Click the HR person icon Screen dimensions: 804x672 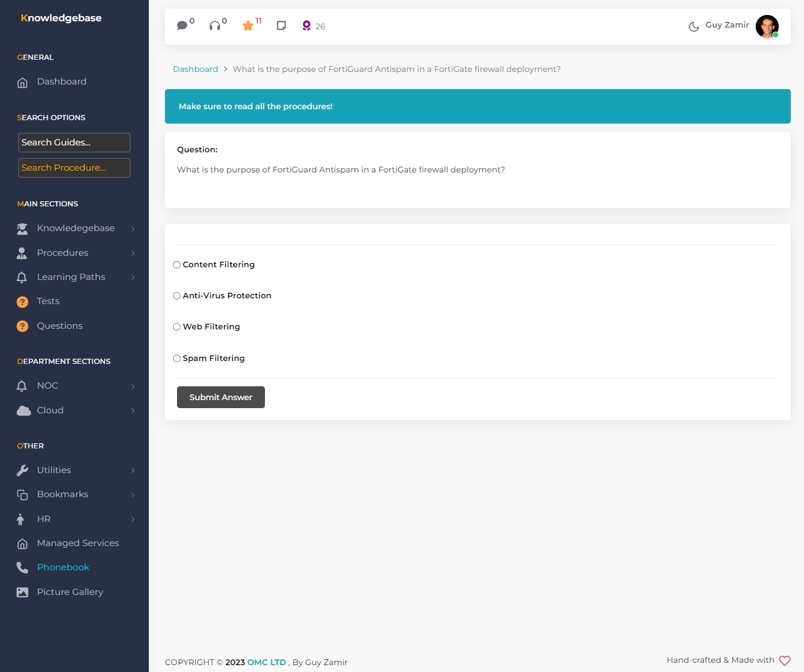click(21, 519)
